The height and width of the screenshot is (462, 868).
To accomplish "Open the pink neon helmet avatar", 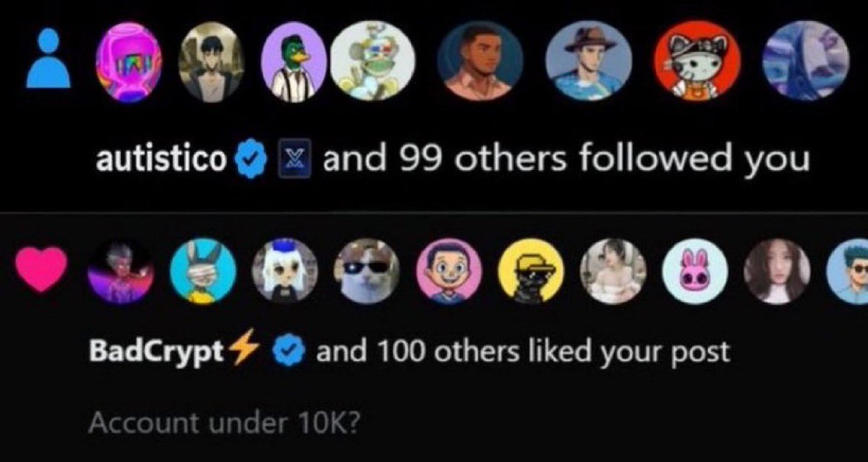I will pos(128,61).
